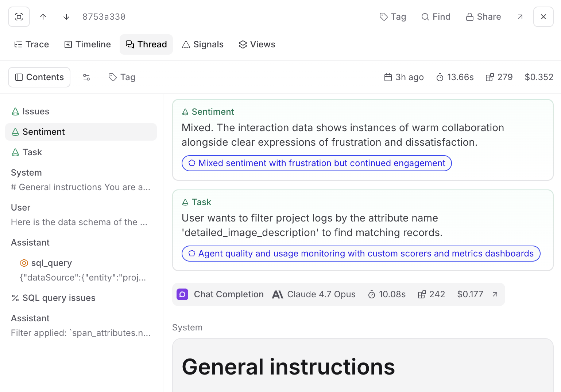561x392 pixels.
Task: Jump to first Assistant entry in contents
Action: click(81, 243)
